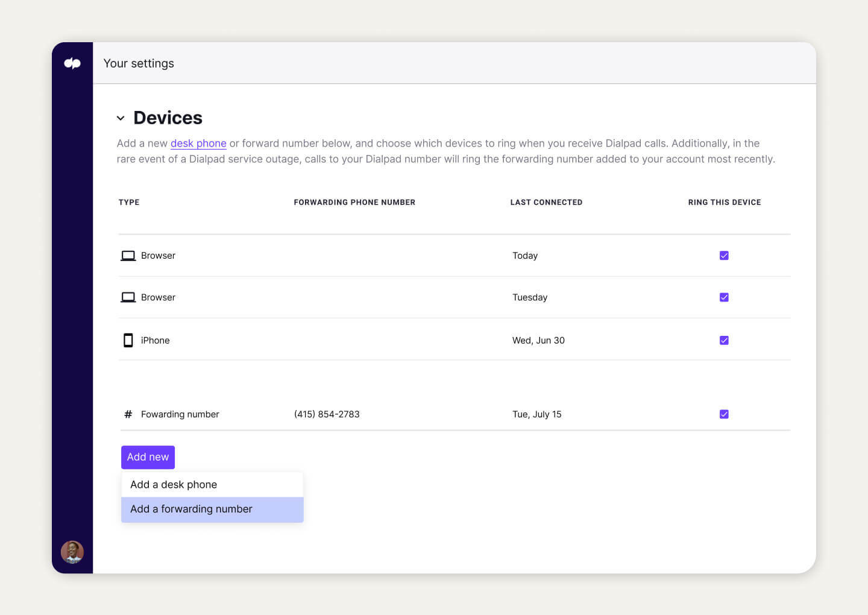Select Add a desk phone from the menu
This screenshot has height=615, width=868.
pyautogui.click(x=174, y=484)
